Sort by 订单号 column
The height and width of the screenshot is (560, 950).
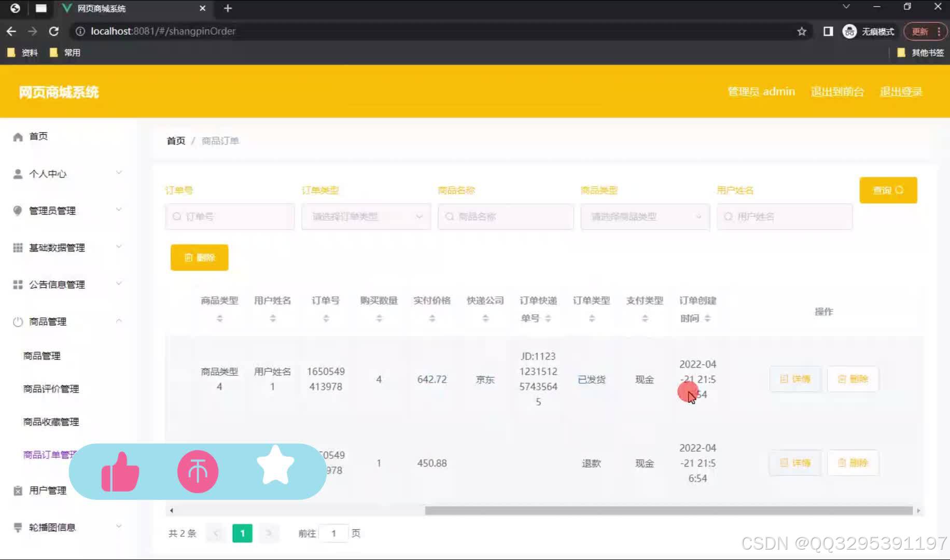(326, 318)
